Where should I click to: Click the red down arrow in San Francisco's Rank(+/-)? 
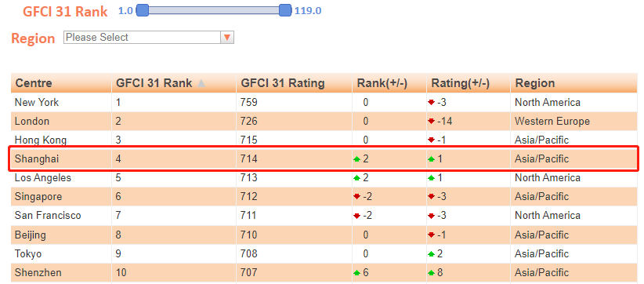pos(357,216)
